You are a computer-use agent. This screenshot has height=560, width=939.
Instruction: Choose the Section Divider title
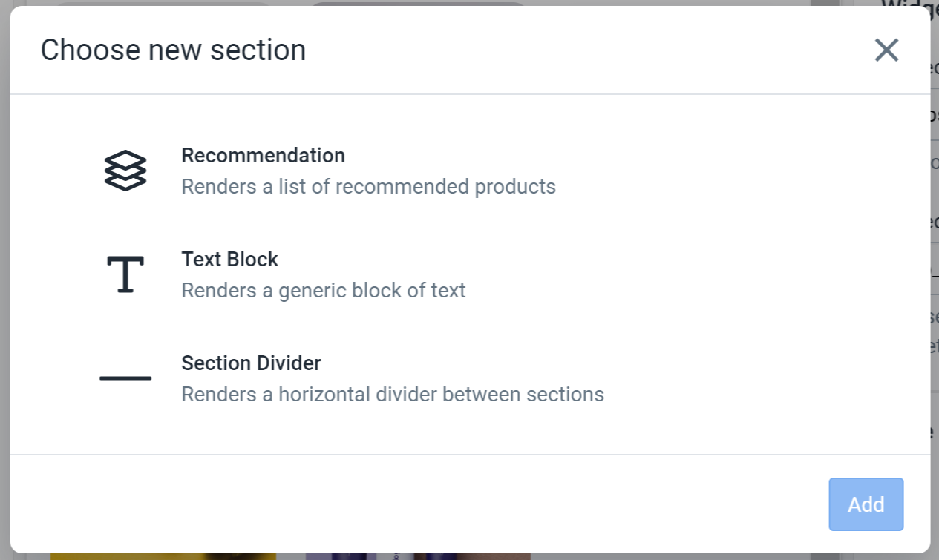[x=251, y=363]
